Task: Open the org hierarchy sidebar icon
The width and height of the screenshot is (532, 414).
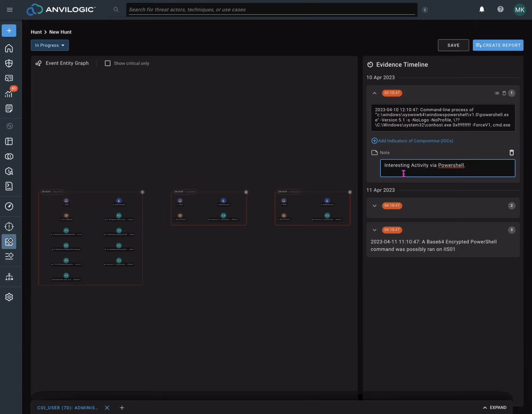Action: [x=9, y=277]
